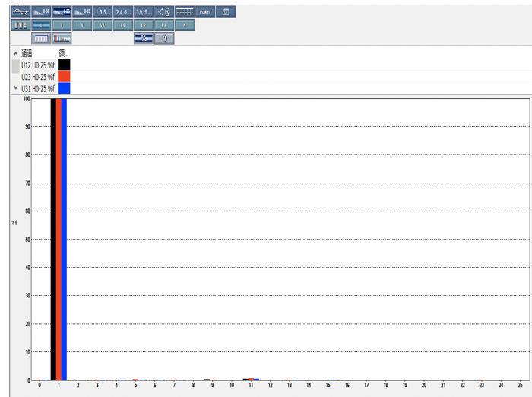Click the red U23 fundamental harmonic bar
Image resolution: width=532 pixels, height=397 pixels.
[59, 240]
